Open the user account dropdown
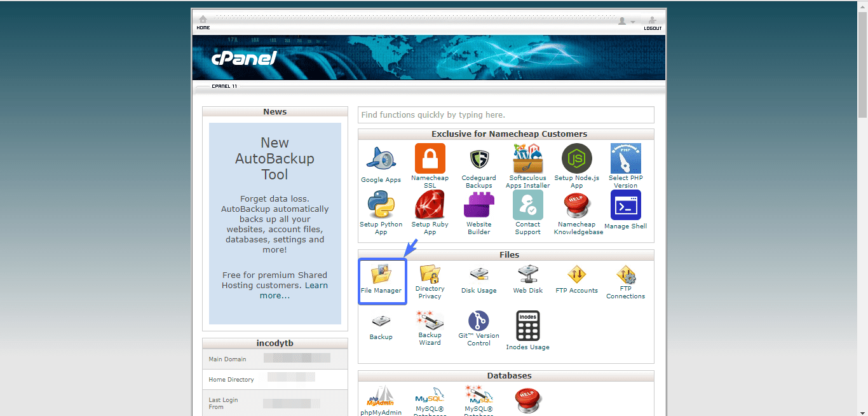 pos(626,22)
